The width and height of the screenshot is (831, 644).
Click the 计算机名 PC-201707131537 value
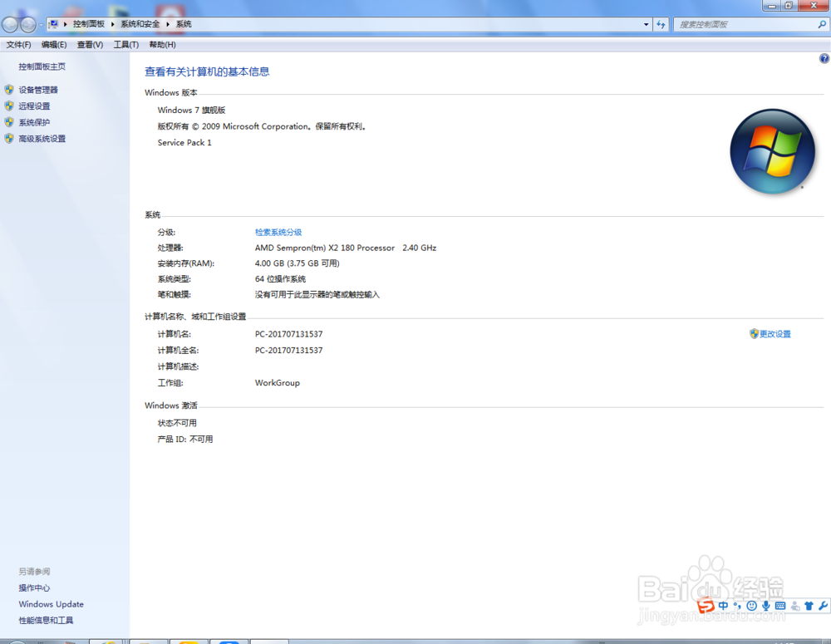click(x=289, y=334)
